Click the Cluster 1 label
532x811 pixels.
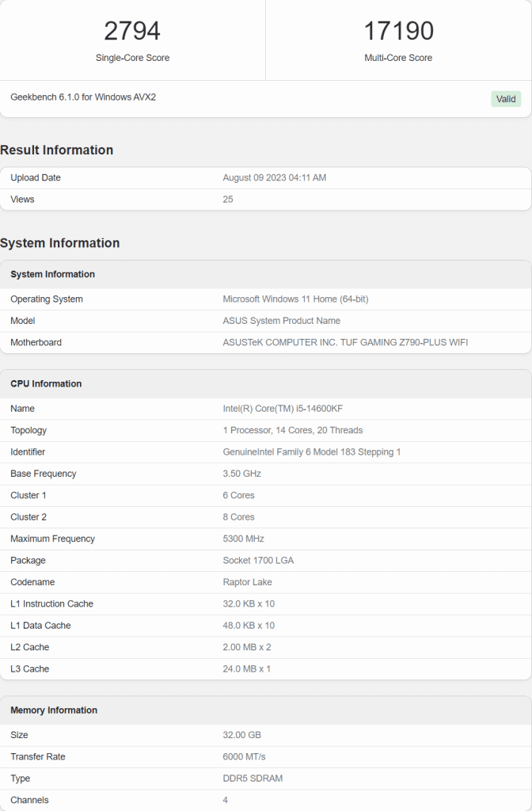tap(28, 496)
